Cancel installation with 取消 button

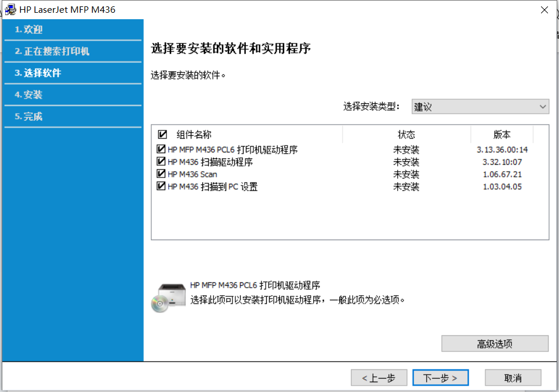tap(513, 378)
